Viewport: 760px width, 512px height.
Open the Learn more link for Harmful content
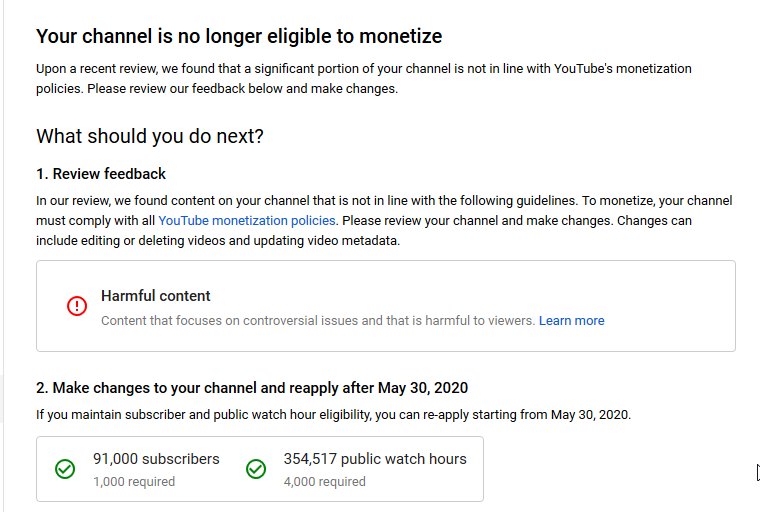(x=571, y=320)
